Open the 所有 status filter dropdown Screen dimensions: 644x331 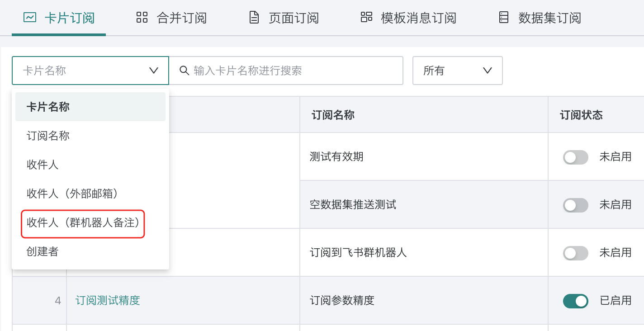click(x=457, y=71)
